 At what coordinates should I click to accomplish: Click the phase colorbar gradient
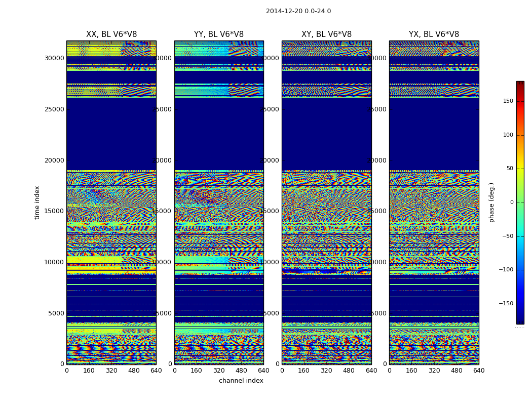click(x=520, y=202)
